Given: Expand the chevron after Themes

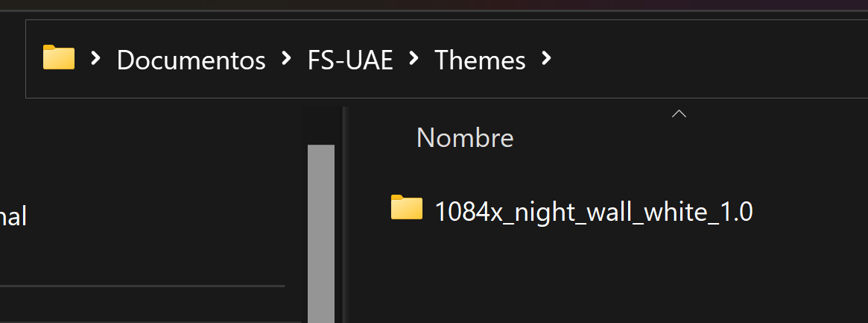Looking at the screenshot, I should pyautogui.click(x=546, y=57).
